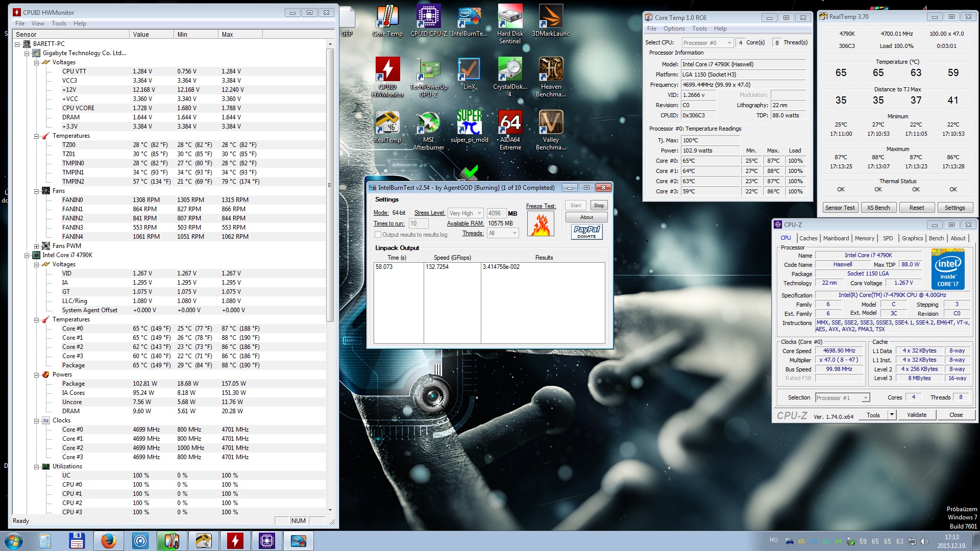Click the clock in system tray
Image resolution: width=980 pixels, height=551 pixels.
[951, 541]
